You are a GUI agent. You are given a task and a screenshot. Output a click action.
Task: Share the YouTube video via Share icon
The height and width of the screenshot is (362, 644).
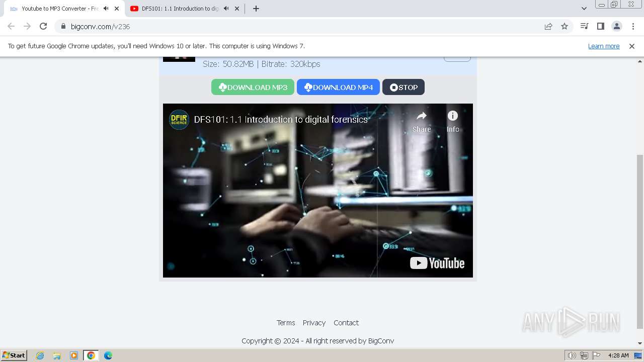[x=422, y=122]
